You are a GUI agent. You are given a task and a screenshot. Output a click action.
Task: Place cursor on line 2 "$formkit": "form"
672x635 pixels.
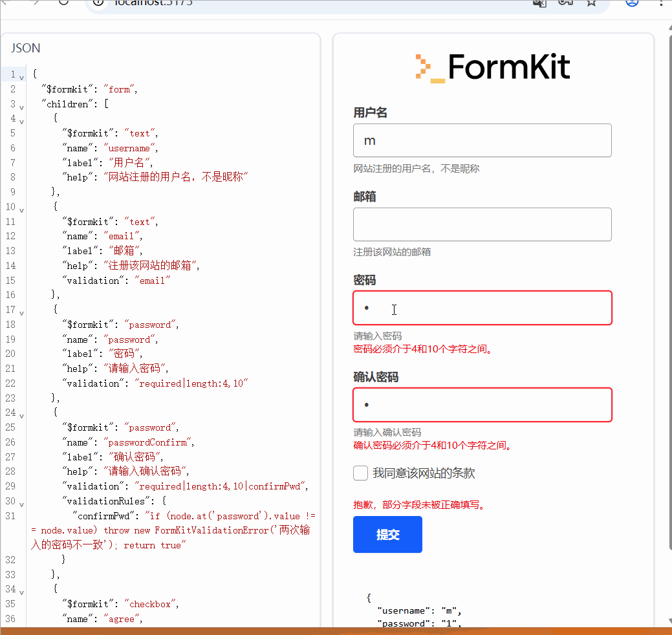(89, 89)
